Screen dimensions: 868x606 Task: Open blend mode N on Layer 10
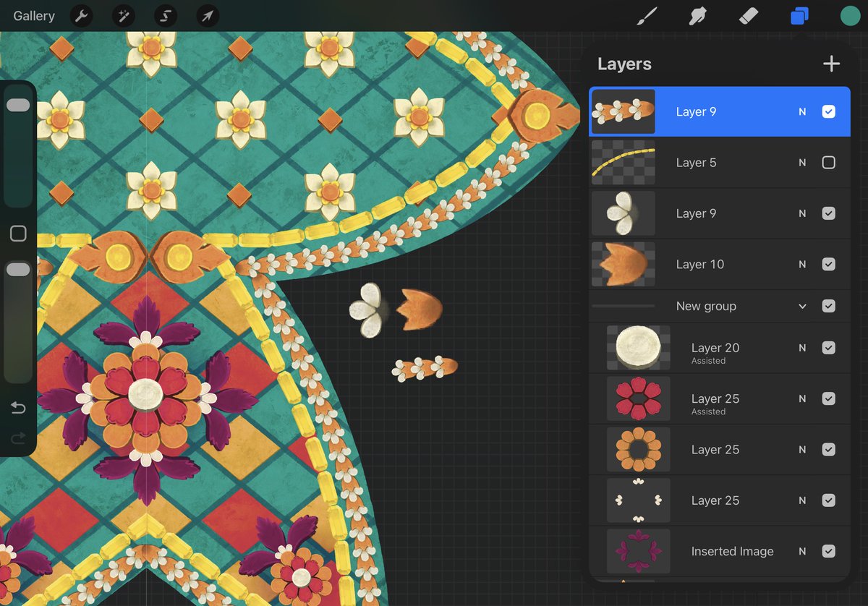click(802, 264)
